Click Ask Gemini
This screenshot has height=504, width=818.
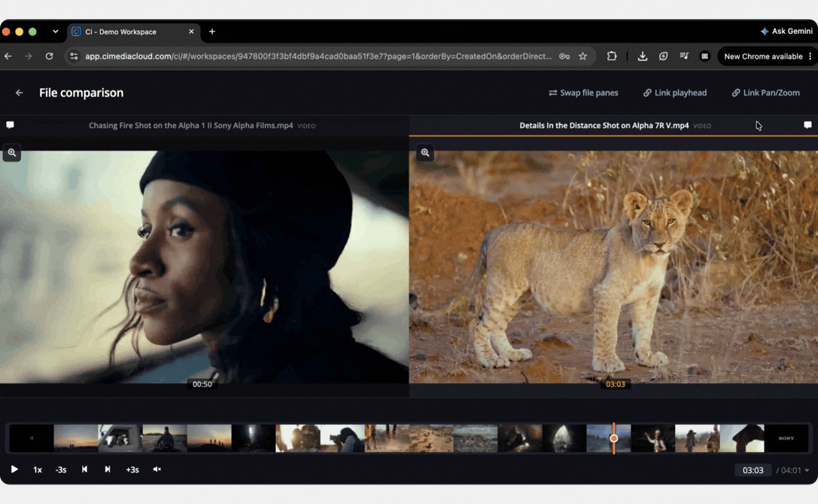tap(786, 32)
